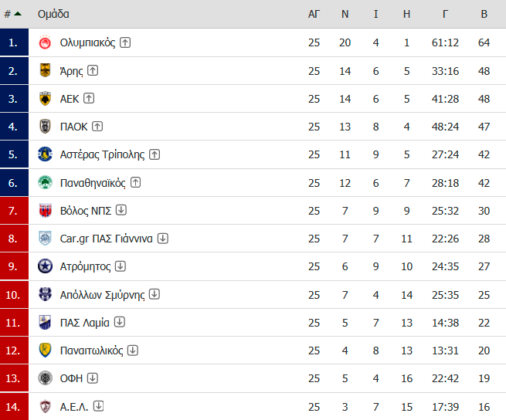
Task: Click the red position 10 badge
Action: [14, 294]
